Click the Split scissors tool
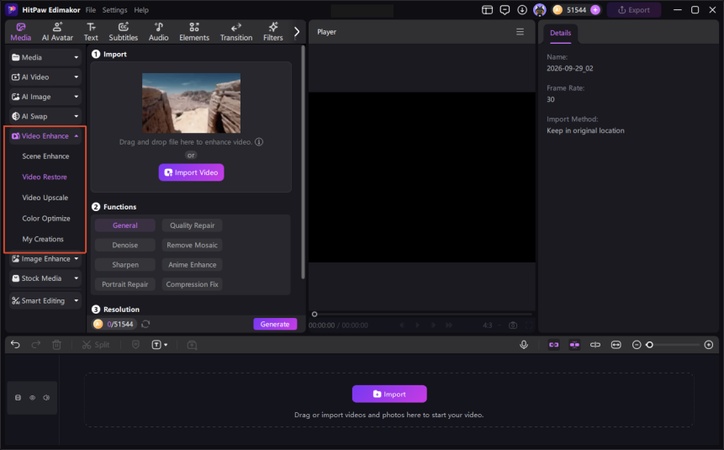This screenshot has height=450, width=724. (96, 345)
